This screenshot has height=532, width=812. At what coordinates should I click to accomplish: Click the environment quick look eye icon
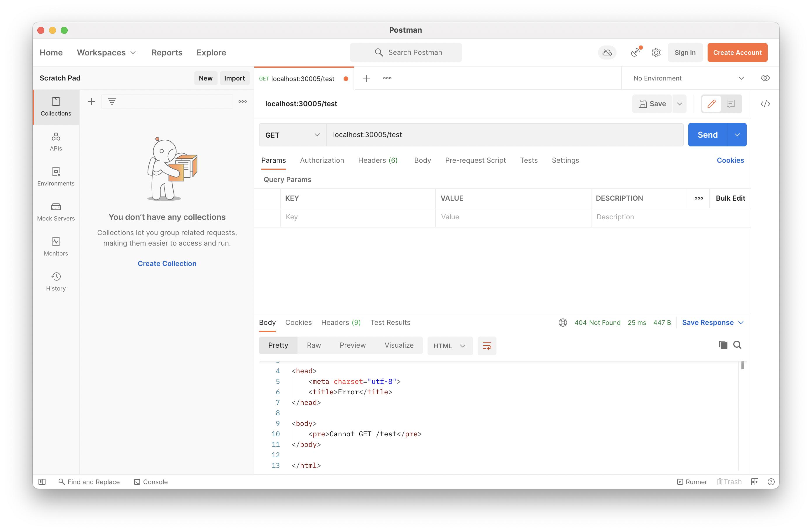765,78
